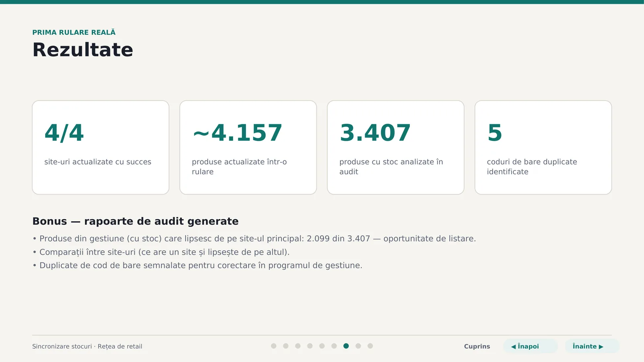The image size is (644, 362).
Task: Open the Cuprins table of contents
Action: [477, 346]
